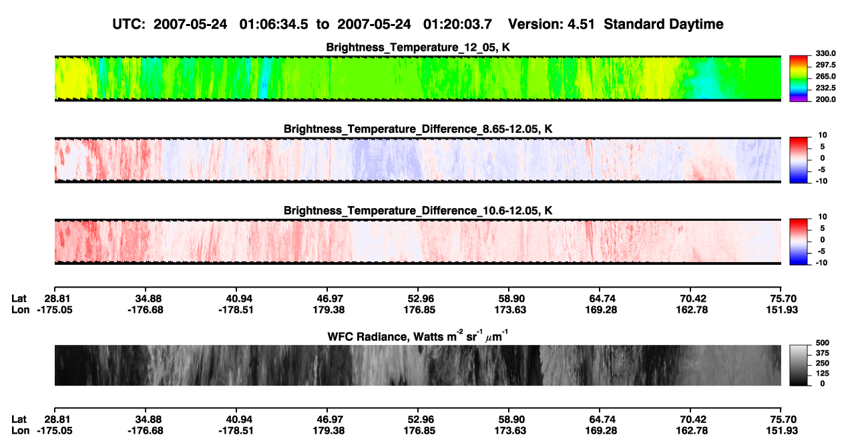Click the 330.0 colorbar label
The width and height of the screenshot is (868, 445).
tap(826, 54)
